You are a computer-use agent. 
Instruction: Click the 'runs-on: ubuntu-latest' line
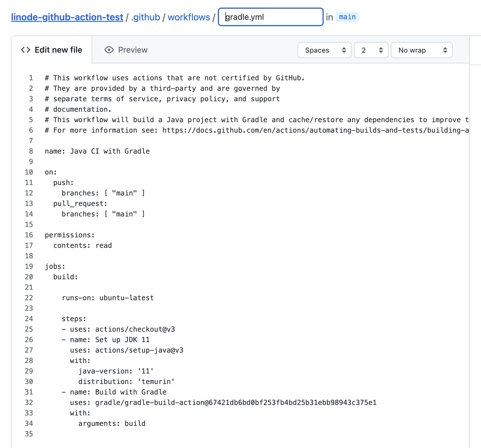[108, 298]
